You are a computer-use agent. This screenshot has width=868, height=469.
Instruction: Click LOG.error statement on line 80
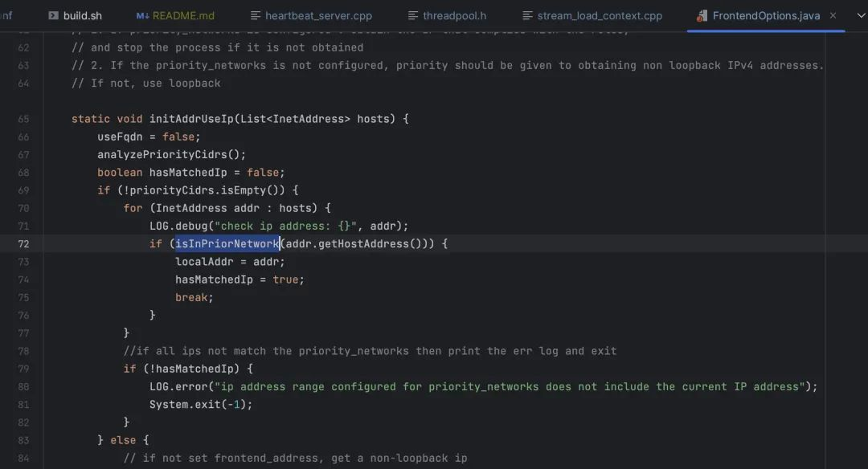click(483, 386)
